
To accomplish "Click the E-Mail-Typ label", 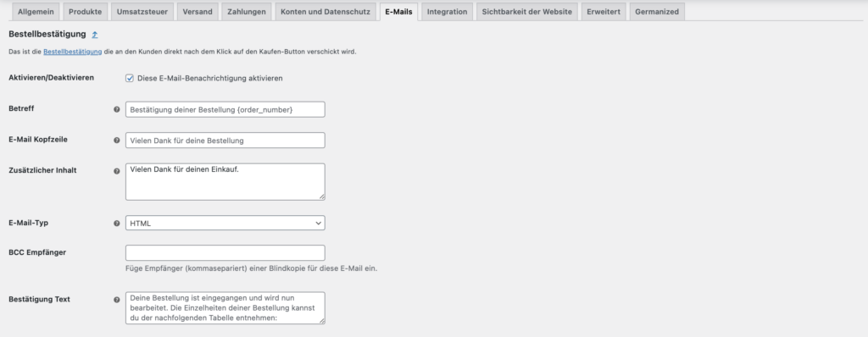I will [29, 223].
